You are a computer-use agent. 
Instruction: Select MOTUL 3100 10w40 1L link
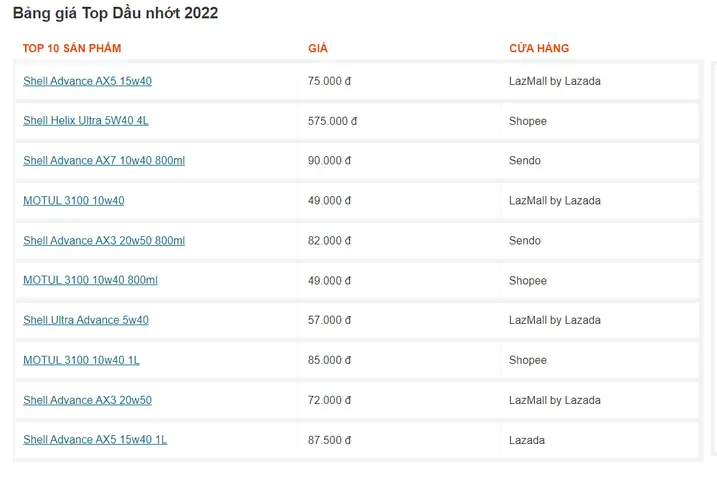click(x=81, y=360)
